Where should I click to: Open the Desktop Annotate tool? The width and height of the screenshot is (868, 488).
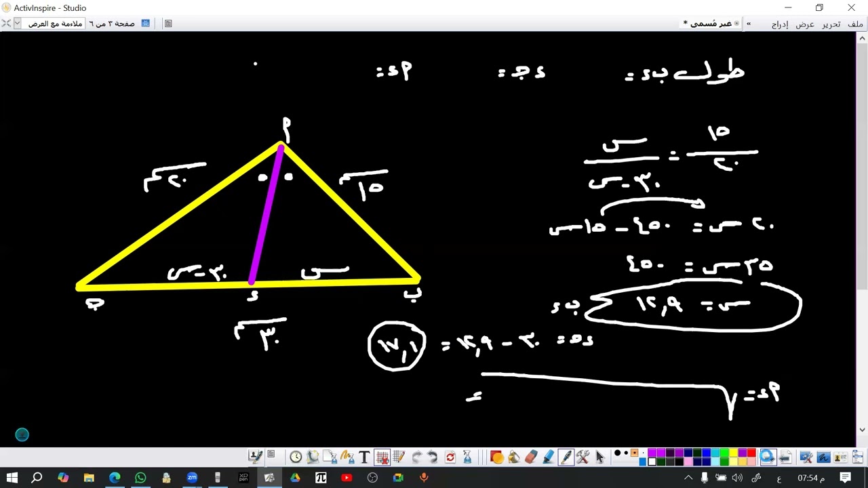[806, 457]
